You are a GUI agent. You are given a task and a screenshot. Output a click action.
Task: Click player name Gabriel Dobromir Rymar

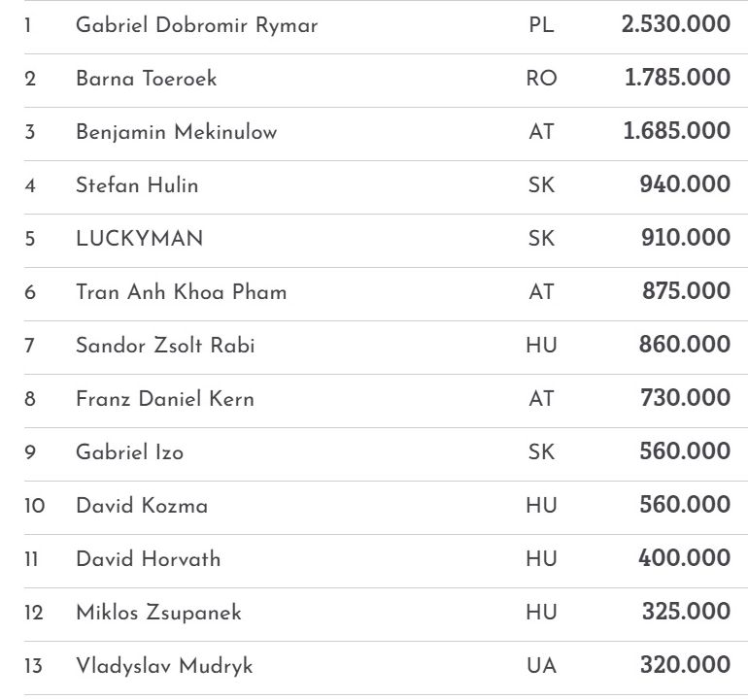pyautogui.click(x=196, y=25)
